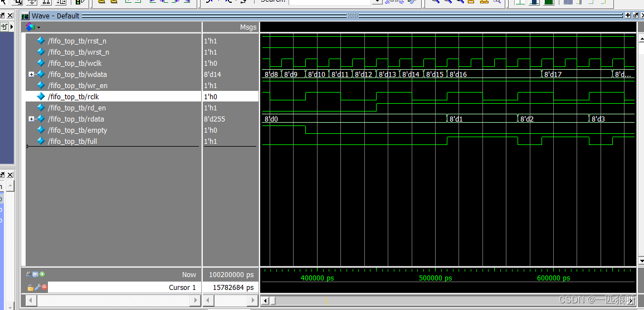Select the /fifo_top_tb/wclk signal name
This screenshot has height=310, width=644.
[x=75, y=63]
